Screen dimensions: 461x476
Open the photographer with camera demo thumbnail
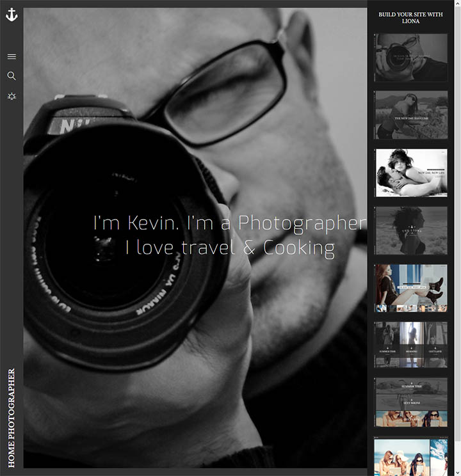click(410, 57)
